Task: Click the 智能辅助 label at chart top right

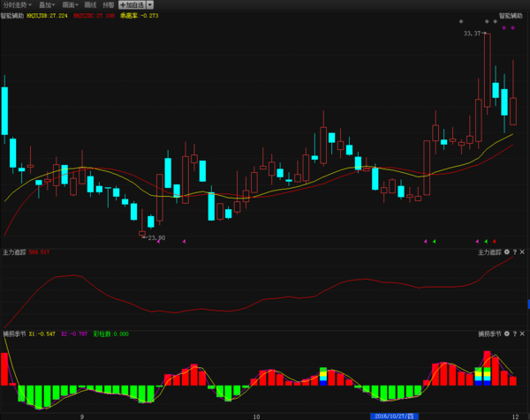Action: [511, 15]
